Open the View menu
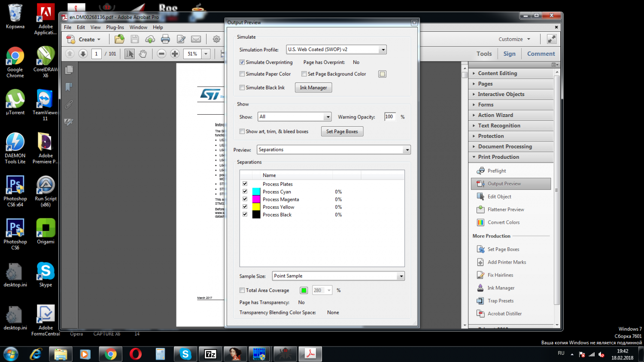This screenshot has width=644, height=362. pos(95,27)
